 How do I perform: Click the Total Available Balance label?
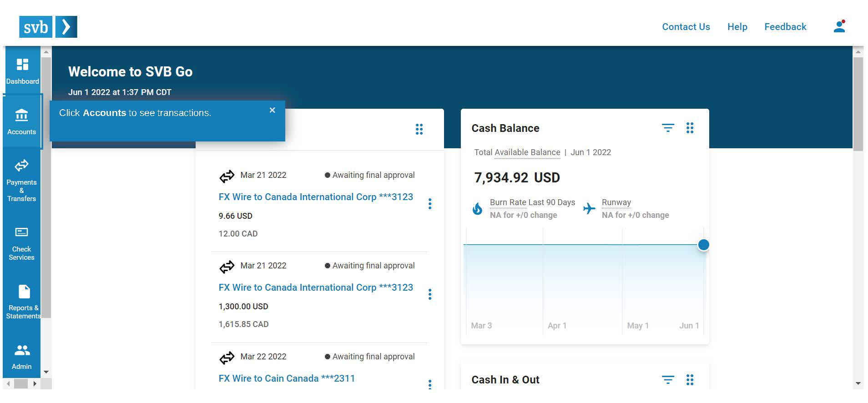pyautogui.click(x=517, y=152)
